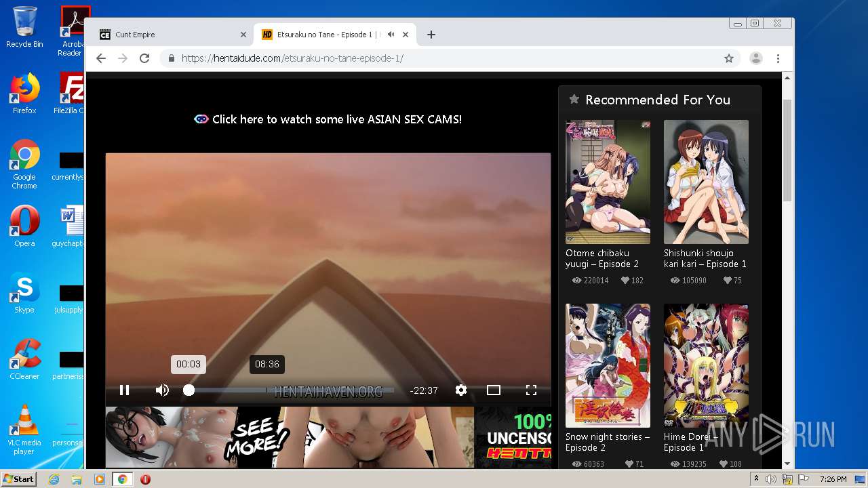Viewport: 868px width, 488px height.
Task: Open a new browser tab
Action: [431, 35]
